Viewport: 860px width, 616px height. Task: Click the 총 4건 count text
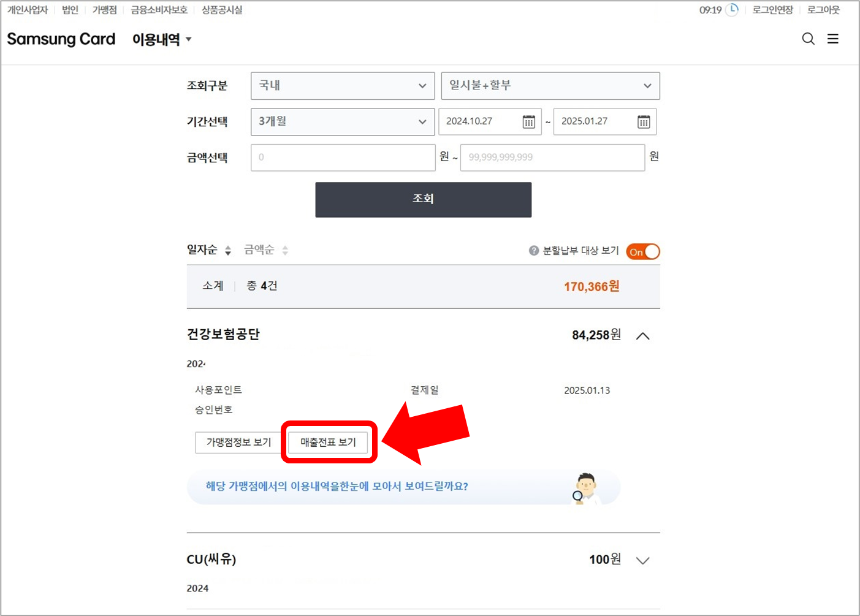coord(262,286)
